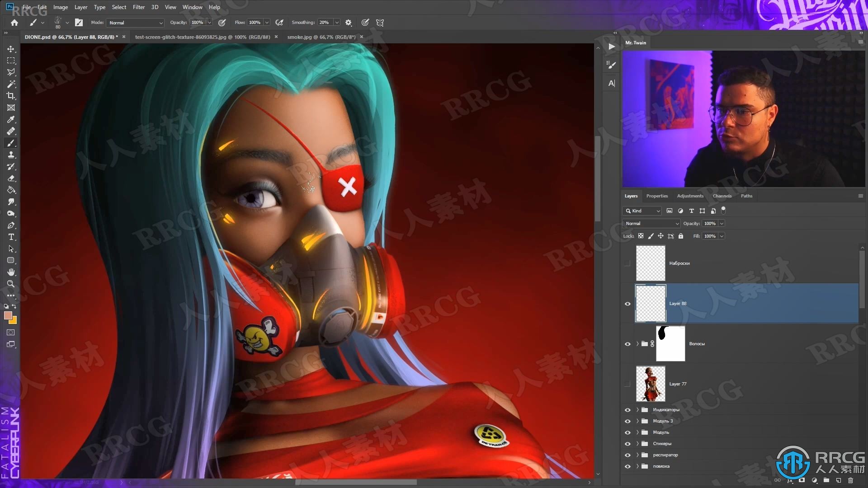The height and width of the screenshot is (488, 868).
Task: Hide the Стикеры group
Action: [627, 444]
